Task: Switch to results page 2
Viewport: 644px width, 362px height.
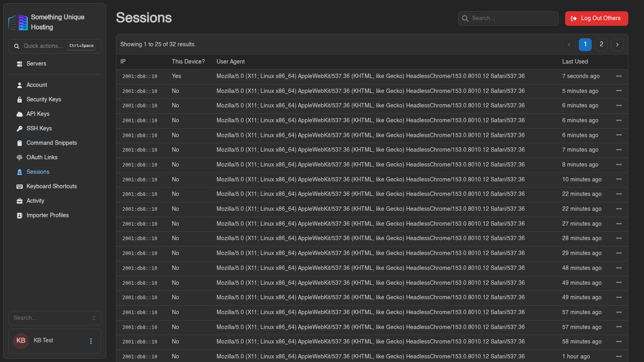Action: point(601,45)
